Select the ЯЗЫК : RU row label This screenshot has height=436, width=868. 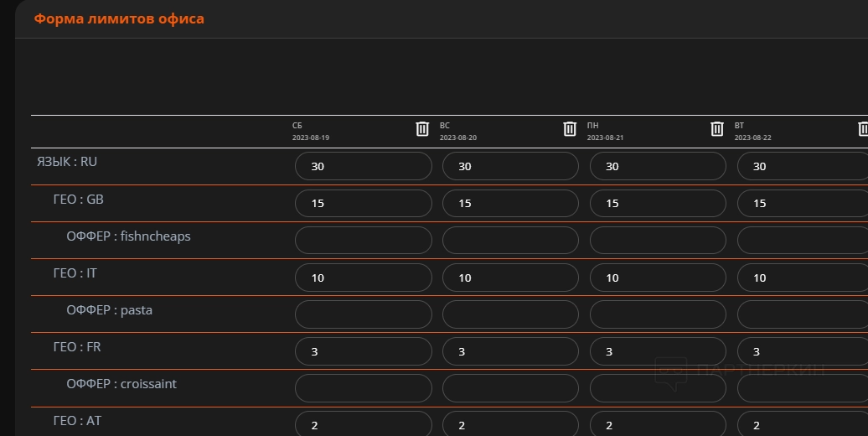[67, 162]
